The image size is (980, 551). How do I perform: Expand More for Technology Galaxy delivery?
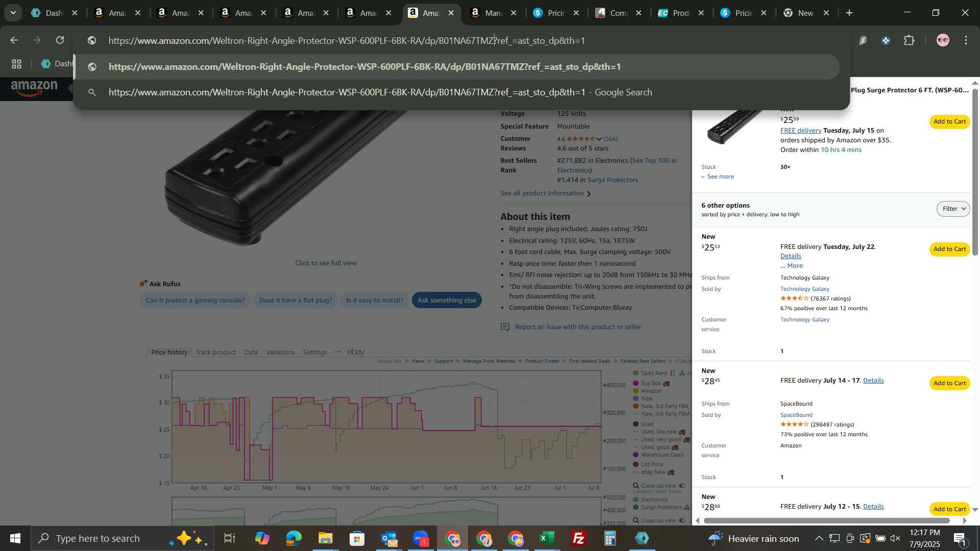coord(795,266)
